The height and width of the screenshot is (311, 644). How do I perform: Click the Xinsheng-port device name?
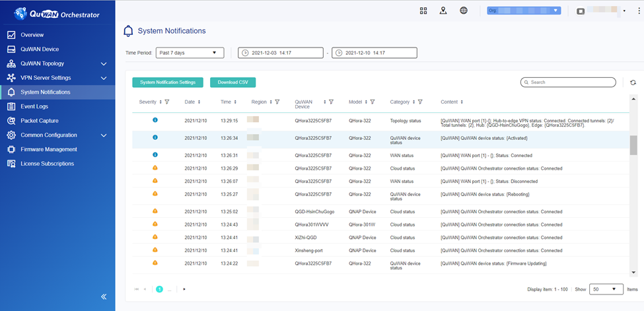[x=308, y=251]
